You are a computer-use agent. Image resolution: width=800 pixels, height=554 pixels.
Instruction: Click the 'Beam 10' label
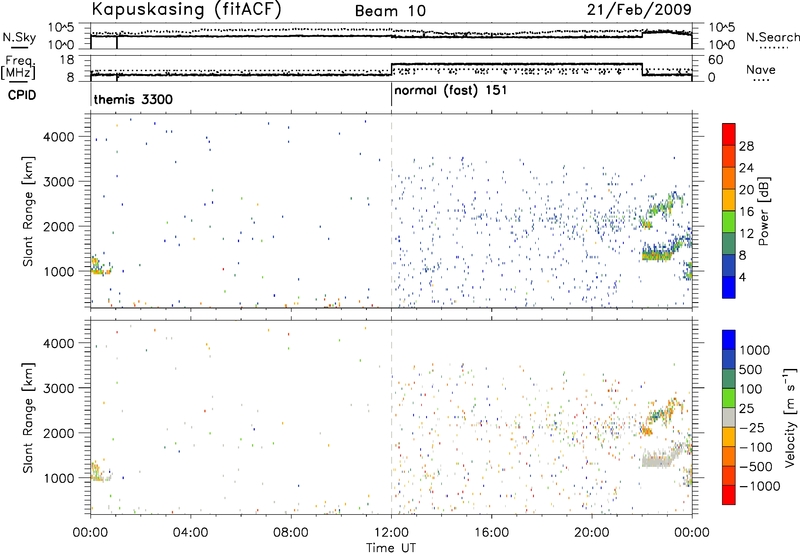click(390, 11)
